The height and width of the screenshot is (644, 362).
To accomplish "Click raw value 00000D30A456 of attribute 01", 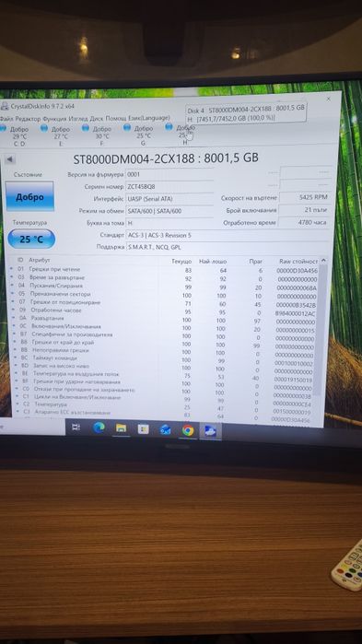I will (x=297, y=271).
